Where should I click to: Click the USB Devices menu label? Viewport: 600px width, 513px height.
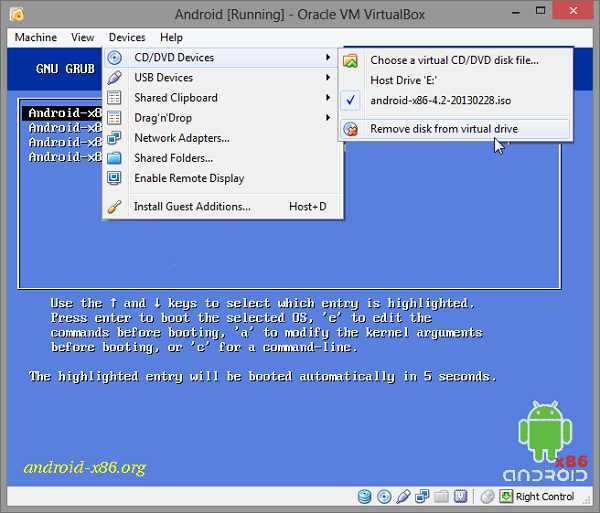[163, 78]
